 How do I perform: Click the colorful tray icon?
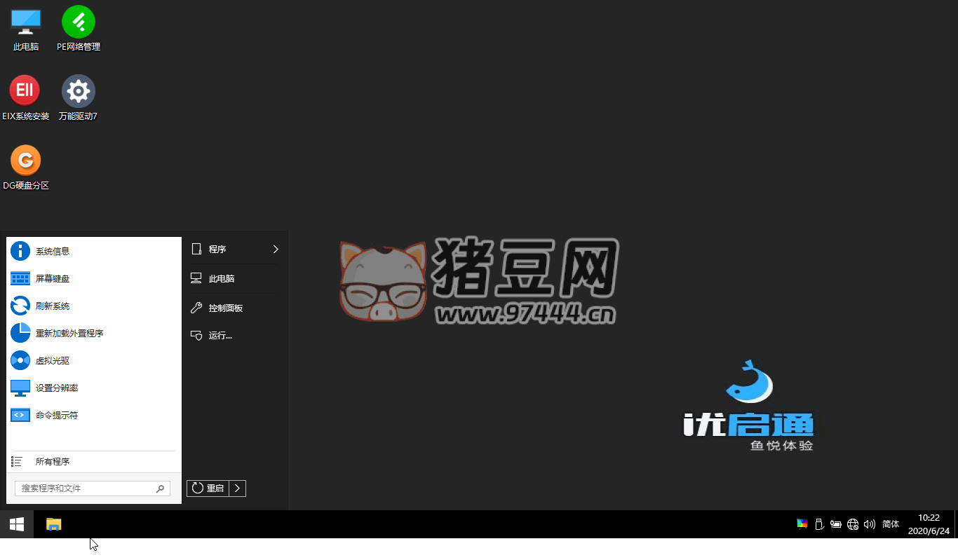[802, 524]
